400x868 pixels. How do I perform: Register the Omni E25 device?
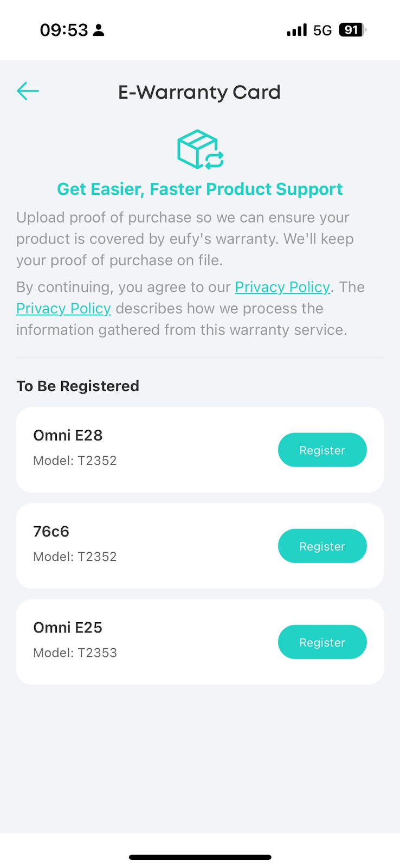tap(322, 642)
